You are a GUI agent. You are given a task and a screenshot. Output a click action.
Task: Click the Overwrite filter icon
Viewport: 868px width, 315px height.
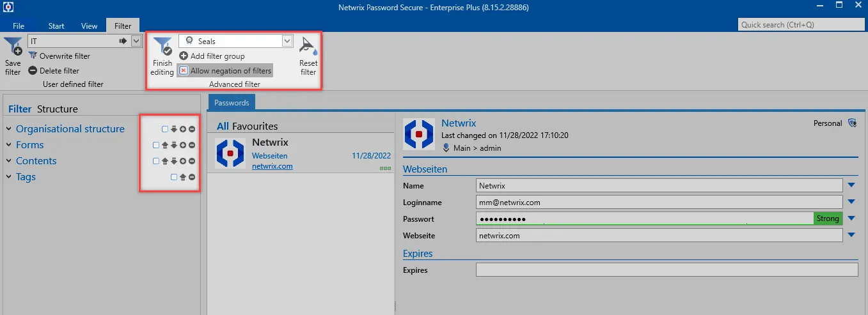point(33,56)
